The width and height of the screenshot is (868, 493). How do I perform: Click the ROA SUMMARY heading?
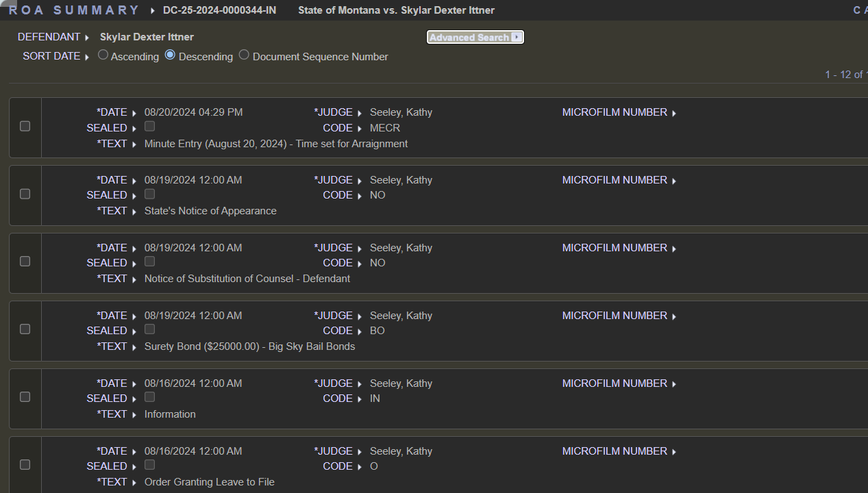coord(74,10)
